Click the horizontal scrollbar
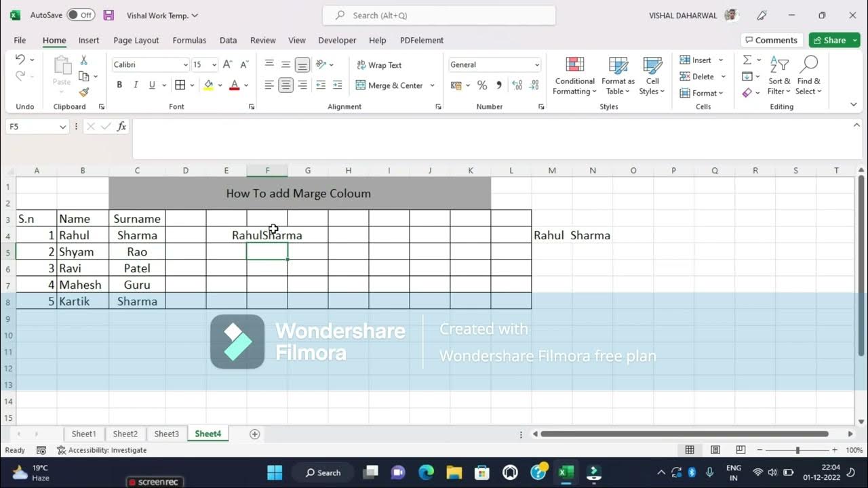This screenshot has width=868, height=488. (x=684, y=434)
